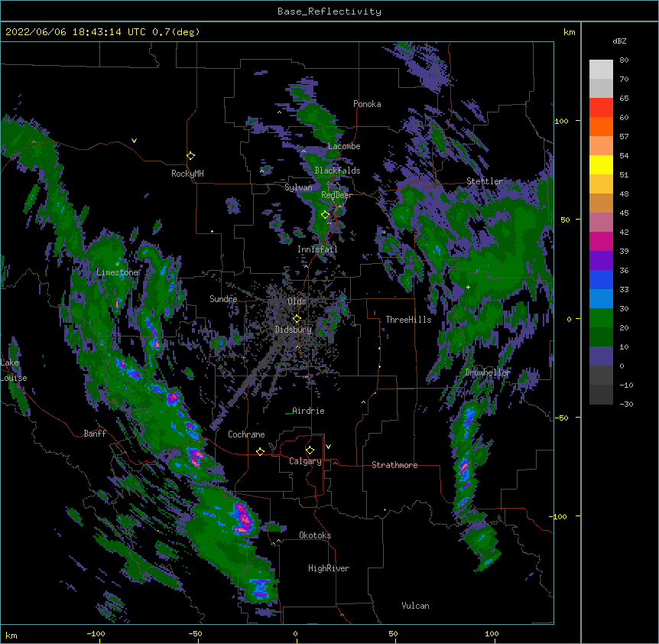Select the Strathmore map label

click(x=394, y=465)
